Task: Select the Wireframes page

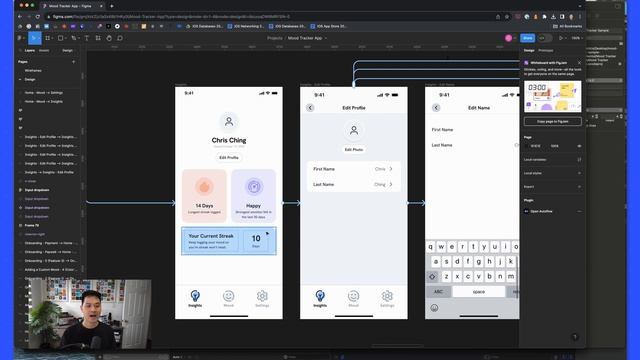Action: click(x=33, y=71)
